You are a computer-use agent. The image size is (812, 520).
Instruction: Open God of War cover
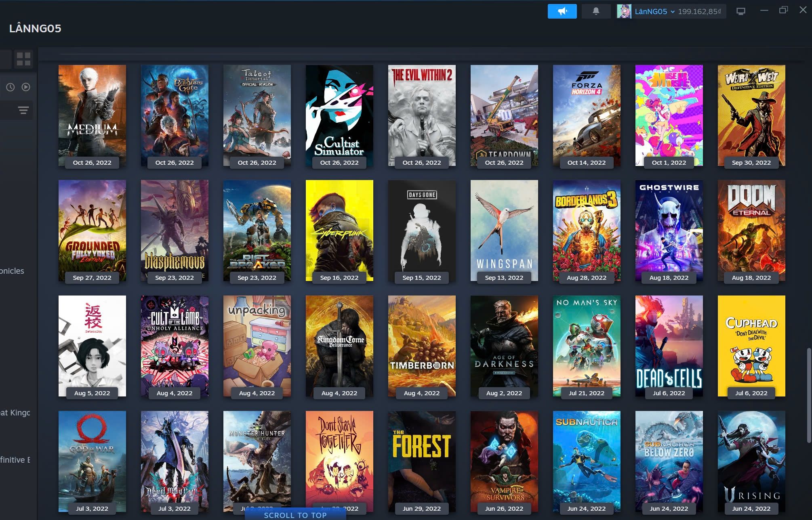(x=92, y=461)
